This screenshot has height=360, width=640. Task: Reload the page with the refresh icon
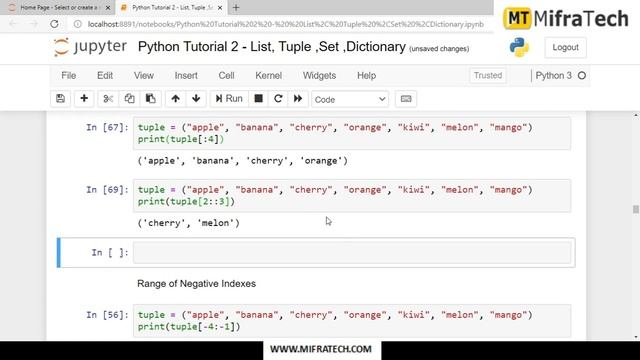pos(54,24)
